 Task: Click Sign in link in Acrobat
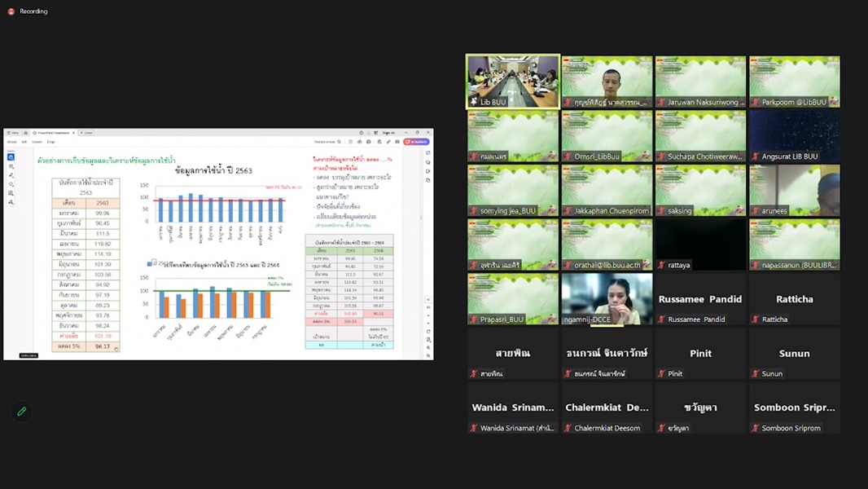388,133
